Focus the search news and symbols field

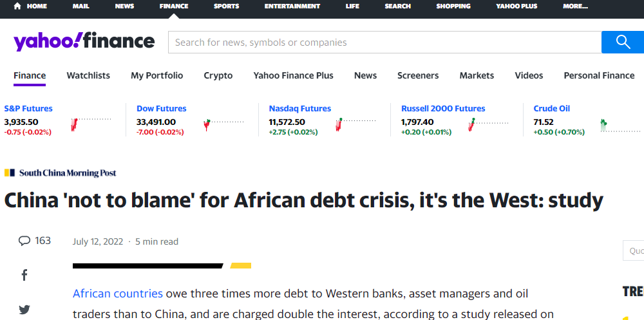(x=385, y=42)
